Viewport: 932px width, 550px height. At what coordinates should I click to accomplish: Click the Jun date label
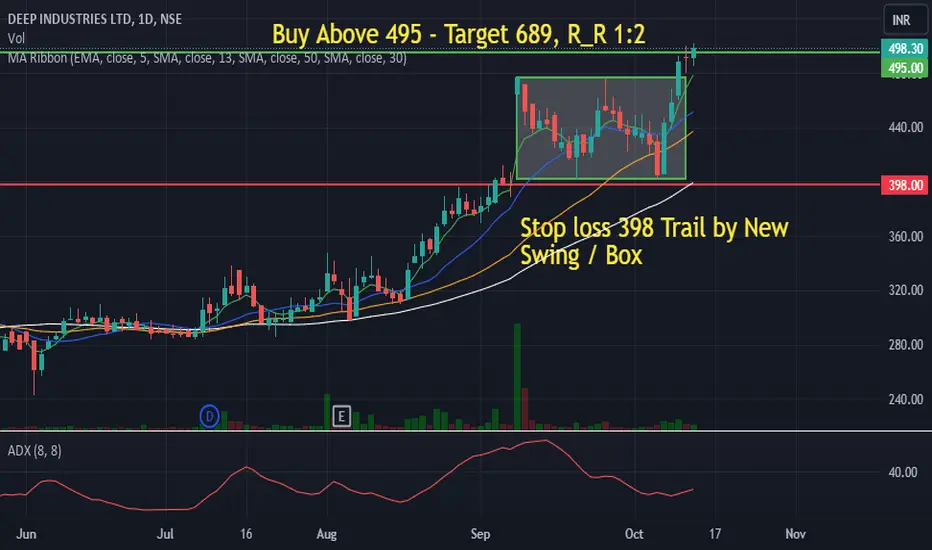26,534
